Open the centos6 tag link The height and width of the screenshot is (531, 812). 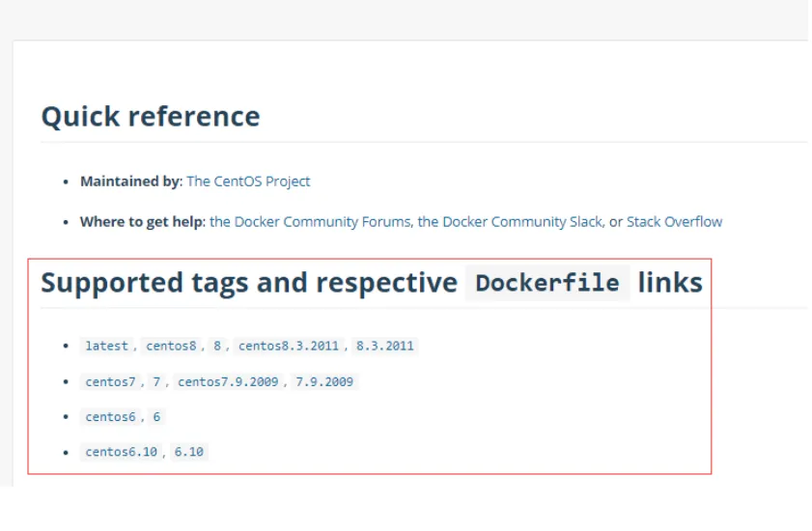pyautogui.click(x=110, y=417)
